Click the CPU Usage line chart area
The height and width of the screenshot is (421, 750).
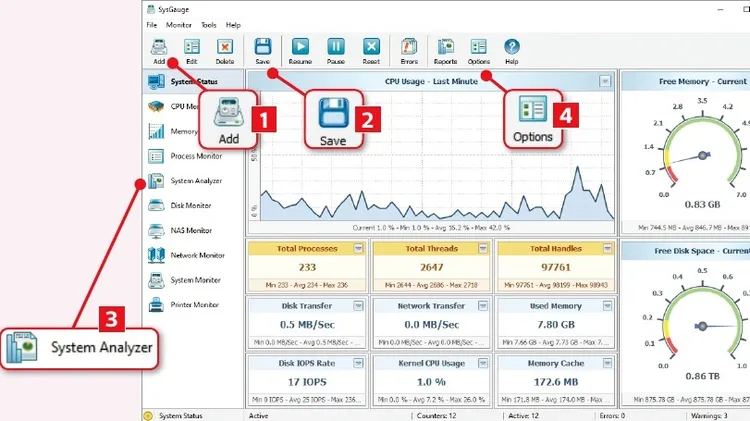437,155
